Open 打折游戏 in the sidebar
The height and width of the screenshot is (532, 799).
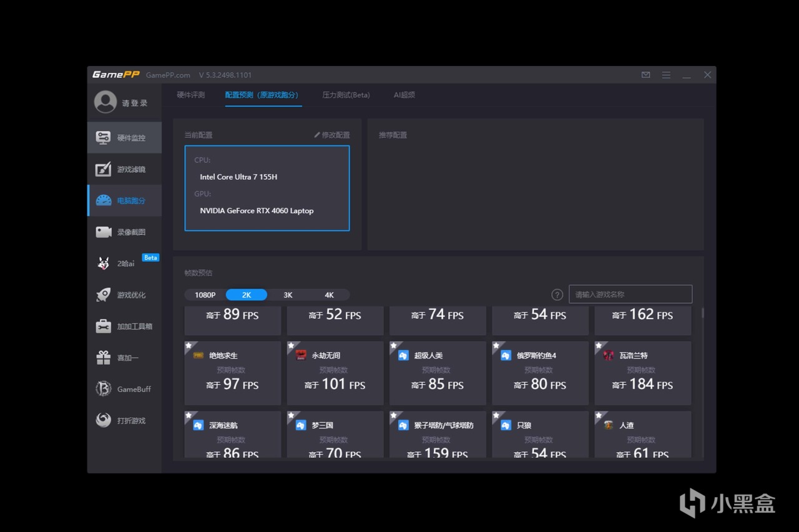tap(124, 420)
